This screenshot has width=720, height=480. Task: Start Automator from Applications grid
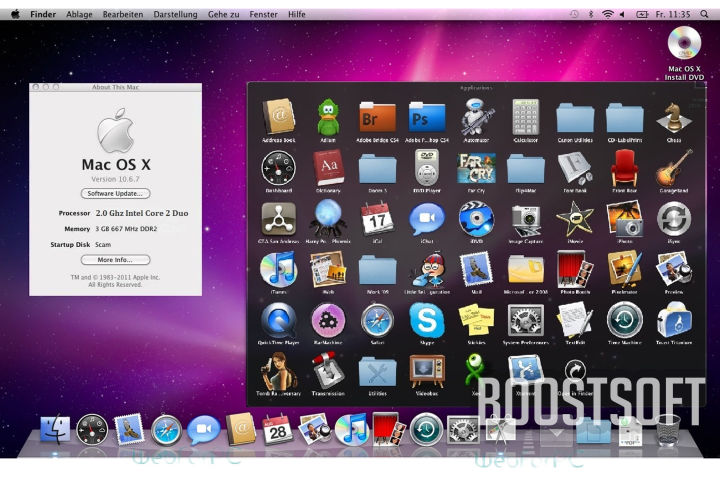pyautogui.click(x=476, y=118)
